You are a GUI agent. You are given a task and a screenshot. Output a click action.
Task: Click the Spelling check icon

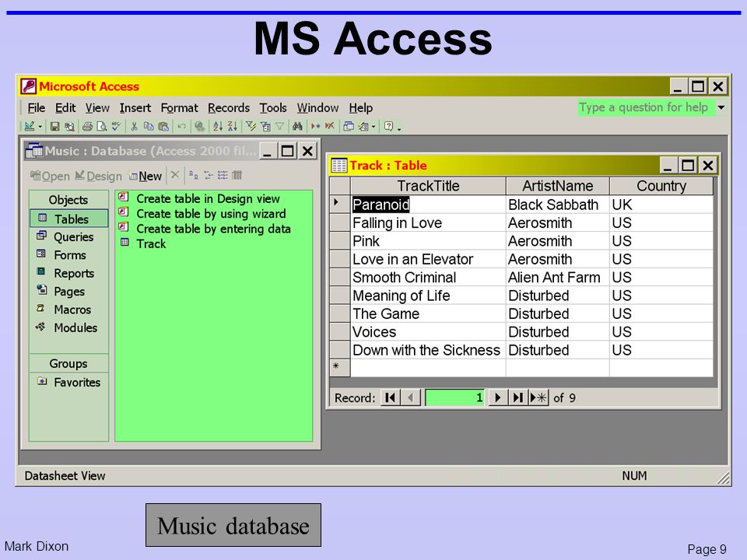tap(116, 126)
